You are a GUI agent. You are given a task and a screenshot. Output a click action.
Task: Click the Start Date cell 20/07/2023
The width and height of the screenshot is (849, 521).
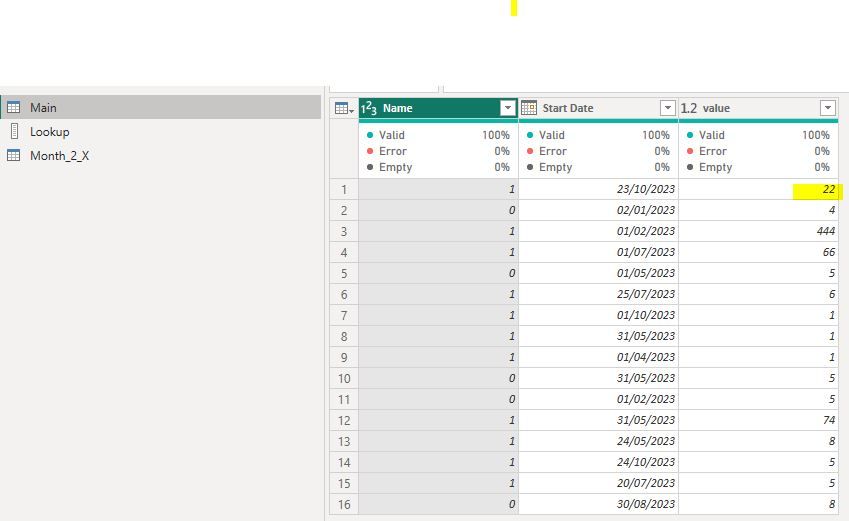coord(598,483)
